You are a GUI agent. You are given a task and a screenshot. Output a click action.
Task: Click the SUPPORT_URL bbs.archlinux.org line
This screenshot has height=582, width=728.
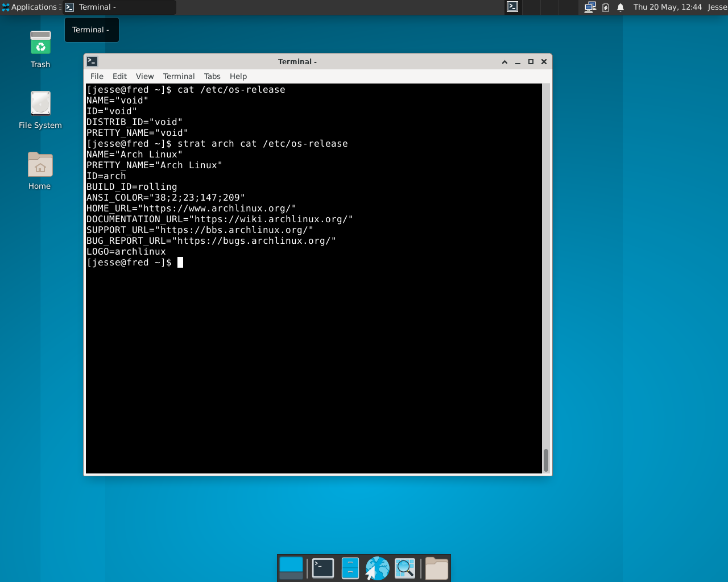tap(200, 230)
